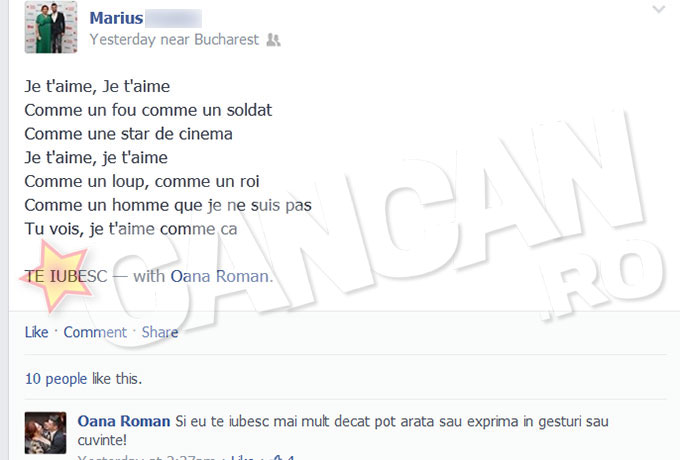
Task: Open the Yesterday post timestamp
Action: [122, 40]
